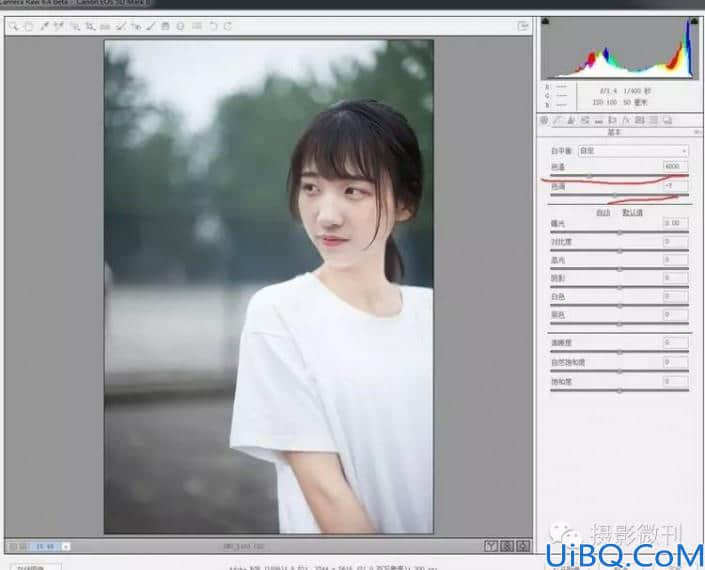Click the 色温 temperature value field

tap(675, 166)
